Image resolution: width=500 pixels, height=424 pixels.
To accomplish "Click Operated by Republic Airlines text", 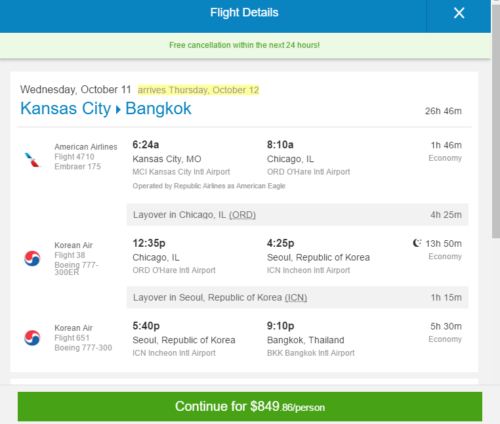I will pyautogui.click(x=209, y=186).
